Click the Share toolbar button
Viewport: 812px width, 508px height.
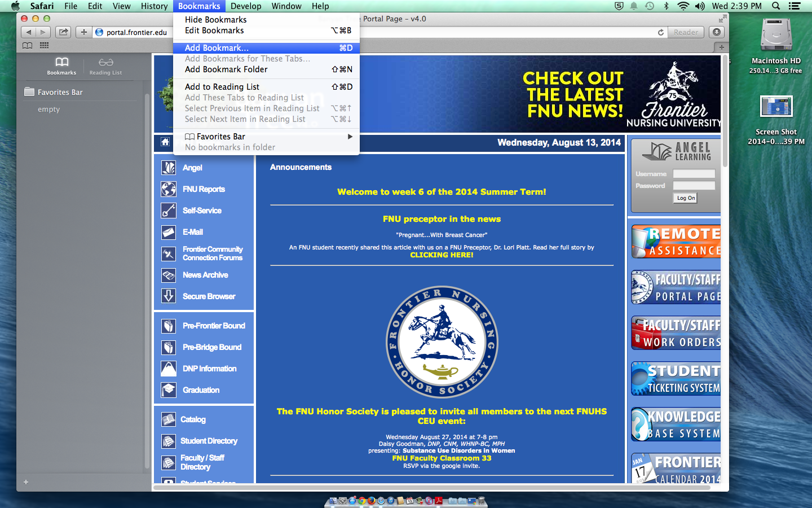click(x=63, y=32)
